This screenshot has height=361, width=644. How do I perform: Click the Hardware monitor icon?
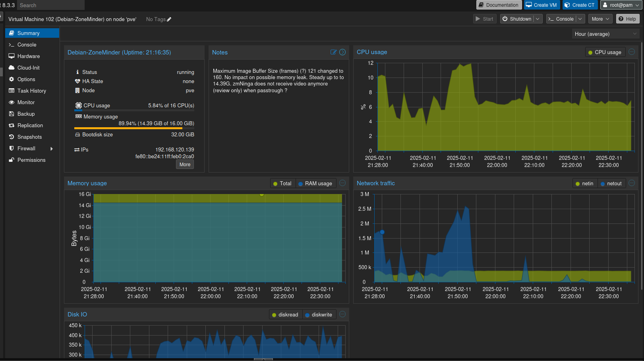coord(12,56)
